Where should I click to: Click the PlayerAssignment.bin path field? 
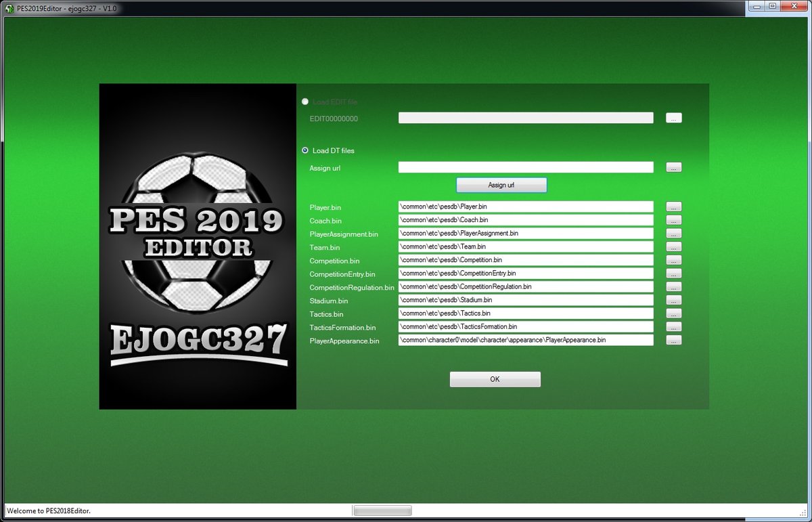pos(526,234)
